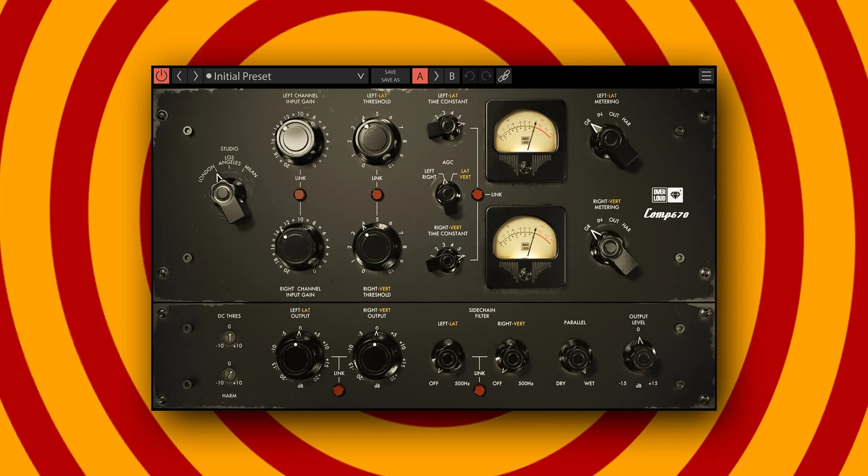Image resolution: width=868 pixels, height=476 pixels.
Task: Select the B preset slot
Action: point(451,76)
